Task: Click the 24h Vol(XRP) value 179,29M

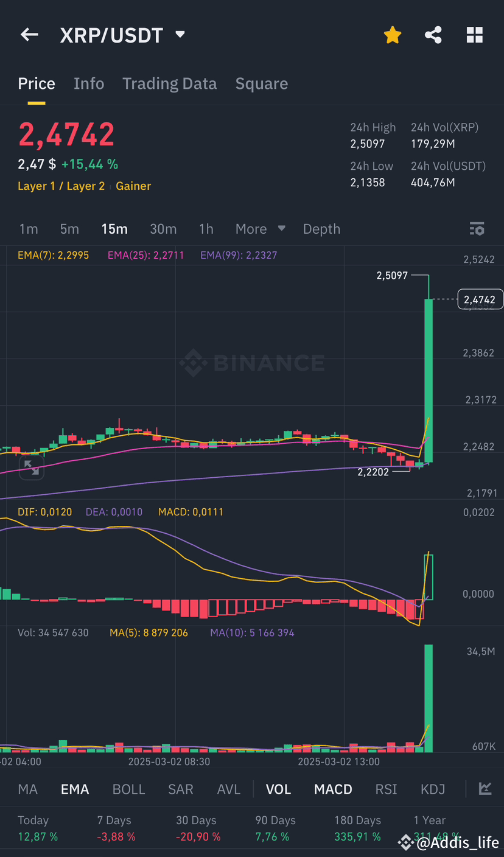Action: click(x=433, y=144)
